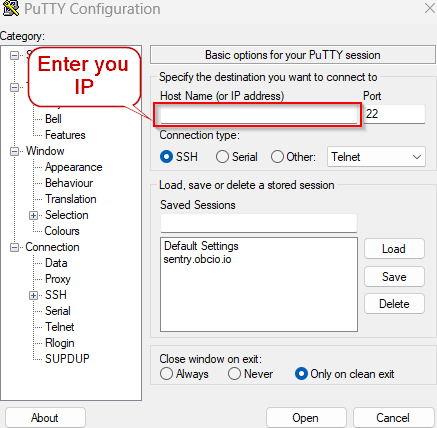Open the Colours category
Viewport: 437px width, 428px height.
point(62,231)
